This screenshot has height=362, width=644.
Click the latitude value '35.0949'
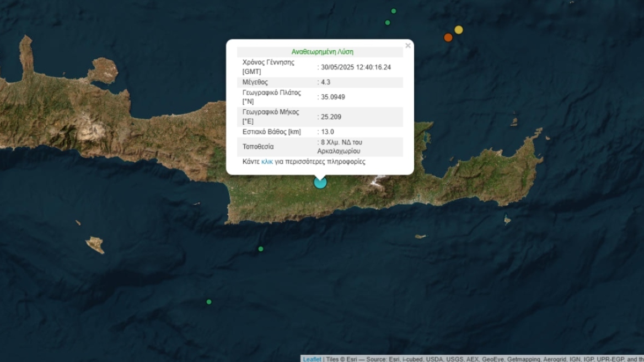click(x=332, y=97)
